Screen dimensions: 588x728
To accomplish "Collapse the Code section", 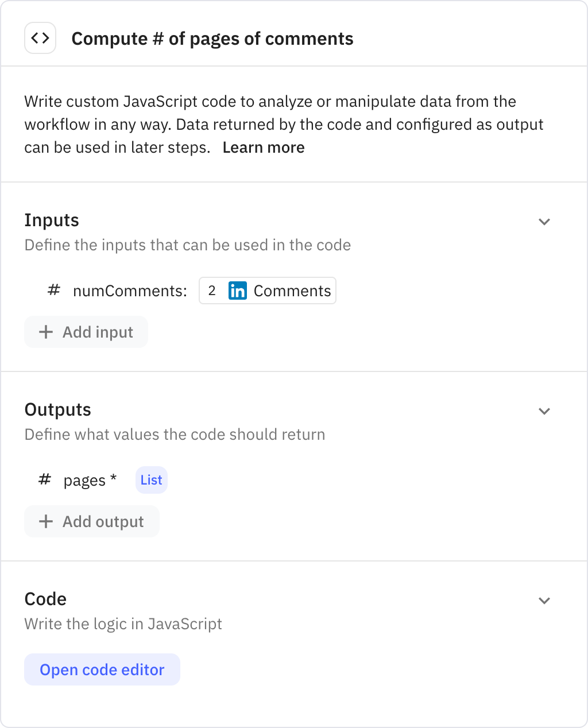I will point(544,601).
